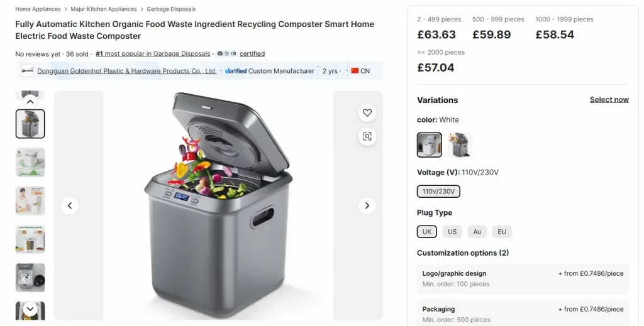Screen dimensions: 644x326
Task: Open Garbage Disposals breadcrumb
Action: point(171,9)
